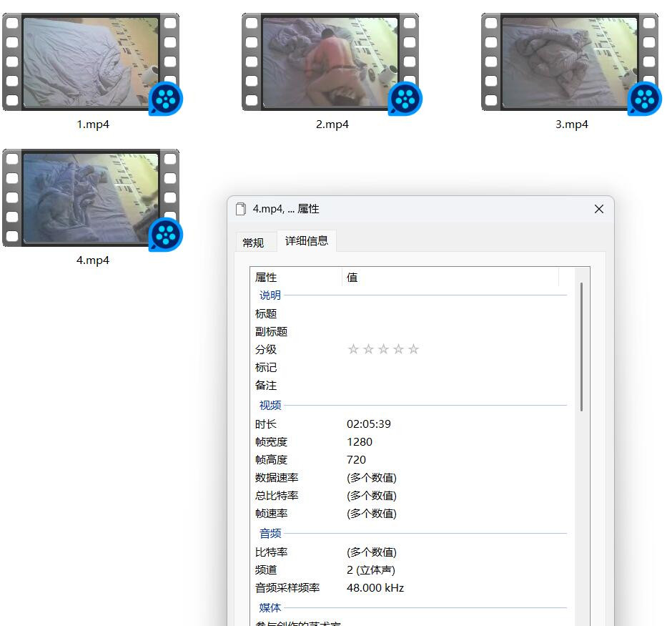The width and height of the screenshot is (672, 626).
Task: Click the player badge icon on 2.mp4
Action: pos(405,99)
